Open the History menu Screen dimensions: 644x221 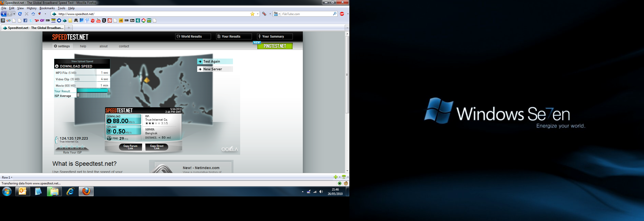(32, 8)
